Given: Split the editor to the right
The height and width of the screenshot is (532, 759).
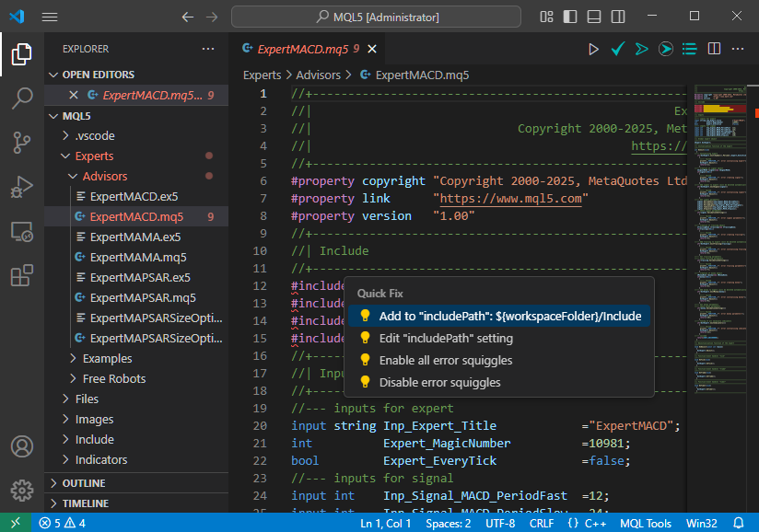Looking at the screenshot, I should pyautogui.click(x=714, y=49).
